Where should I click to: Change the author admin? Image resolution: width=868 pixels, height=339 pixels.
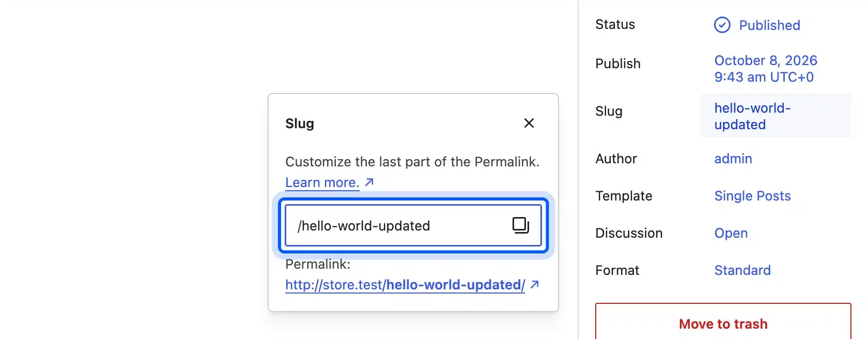pos(733,159)
